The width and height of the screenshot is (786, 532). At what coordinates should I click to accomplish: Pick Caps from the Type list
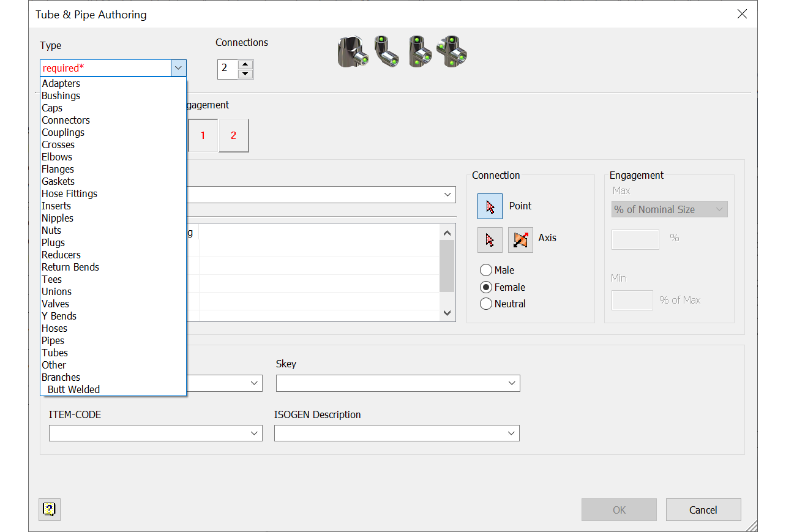(113, 108)
